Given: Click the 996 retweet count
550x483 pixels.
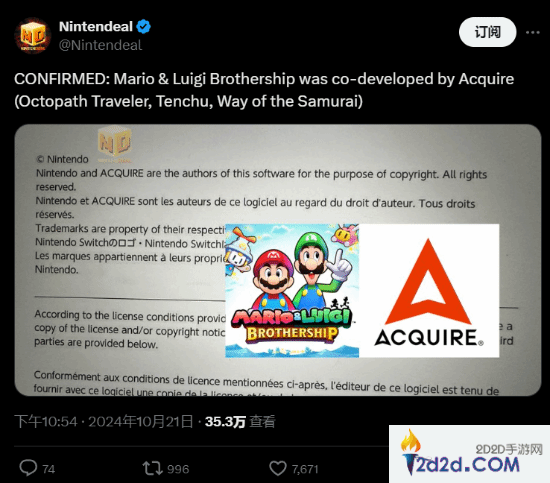Looking at the screenshot, I should tap(178, 469).
